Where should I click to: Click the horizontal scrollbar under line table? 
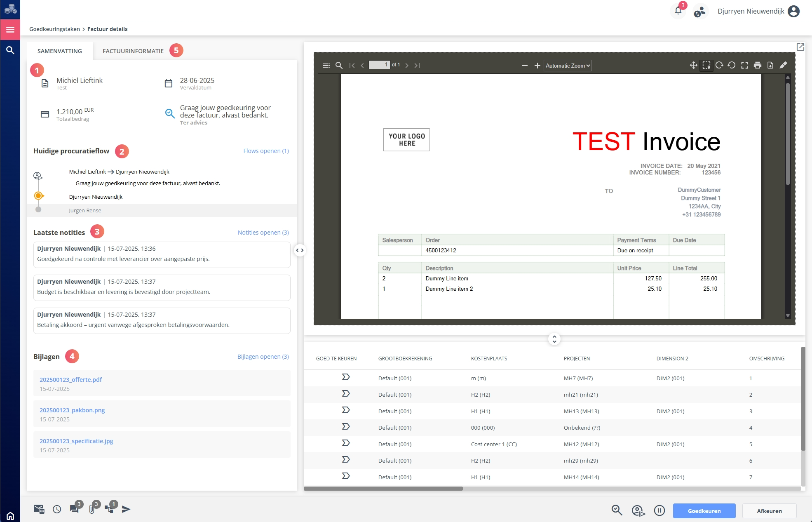(383, 489)
